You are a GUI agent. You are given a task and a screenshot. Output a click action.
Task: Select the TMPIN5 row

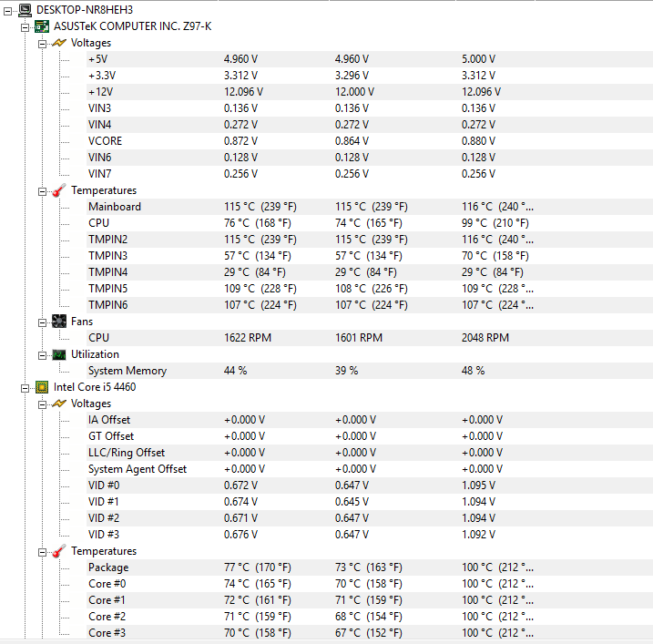[x=370, y=289]
